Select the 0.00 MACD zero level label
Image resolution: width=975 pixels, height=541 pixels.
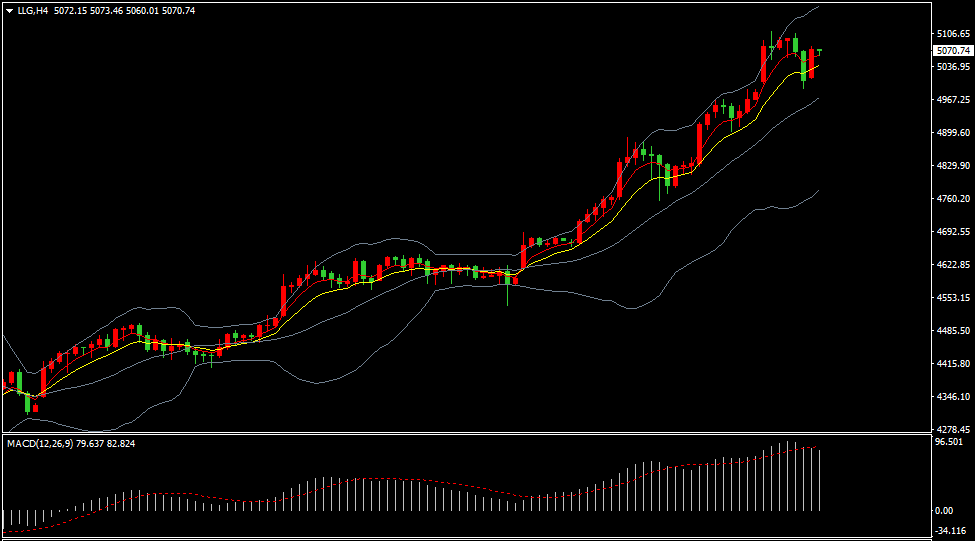pyautogui.click(x=943, y=511)
